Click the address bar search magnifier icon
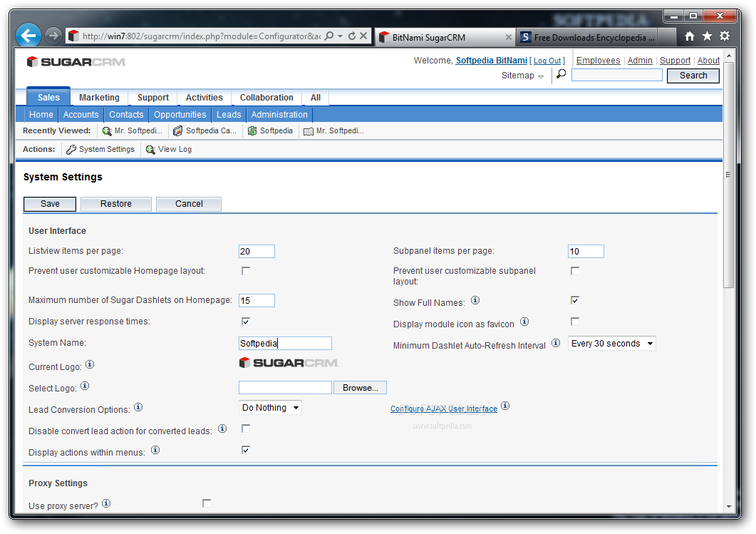This screenshot has height=534, width=756. 328,36
